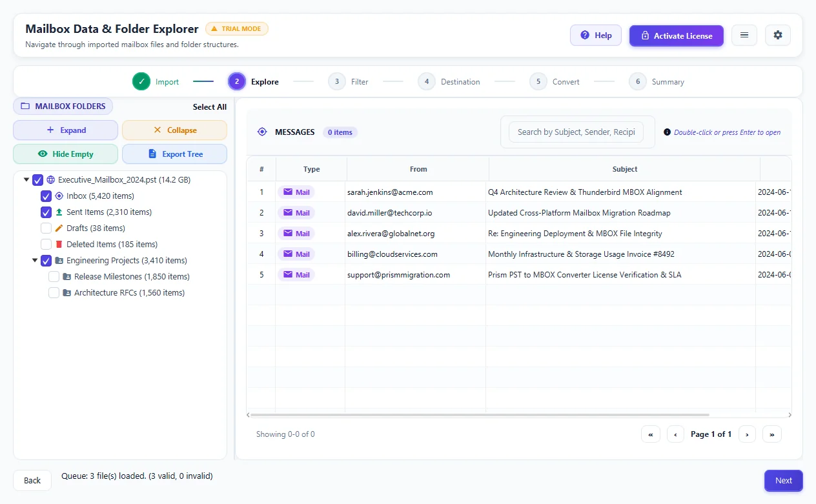The width and height of the screenshot is (816, 504).
Task: Expand all folders with Expand button
Action: click(x=66, y=130)
